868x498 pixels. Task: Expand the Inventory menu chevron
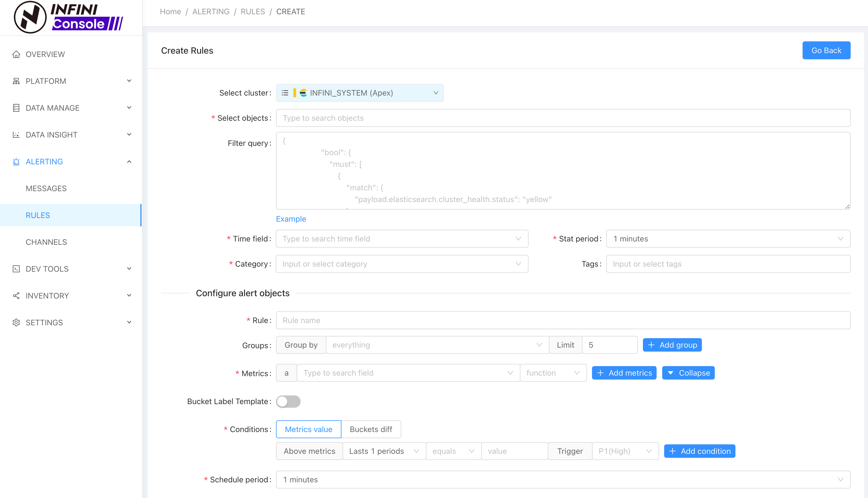129,295
